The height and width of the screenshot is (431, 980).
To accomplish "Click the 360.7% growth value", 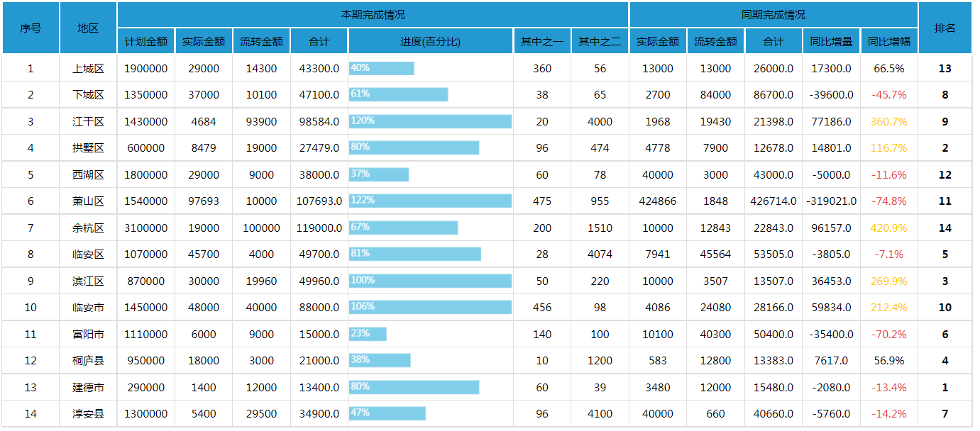I will click(888, 122).
